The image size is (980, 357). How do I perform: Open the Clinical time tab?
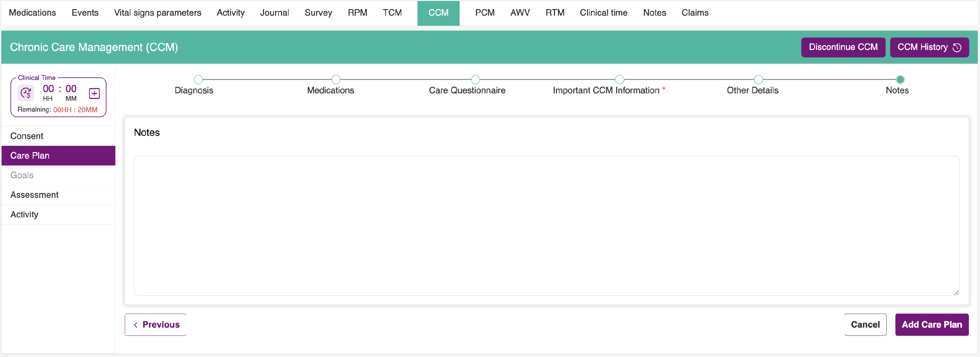603,13
